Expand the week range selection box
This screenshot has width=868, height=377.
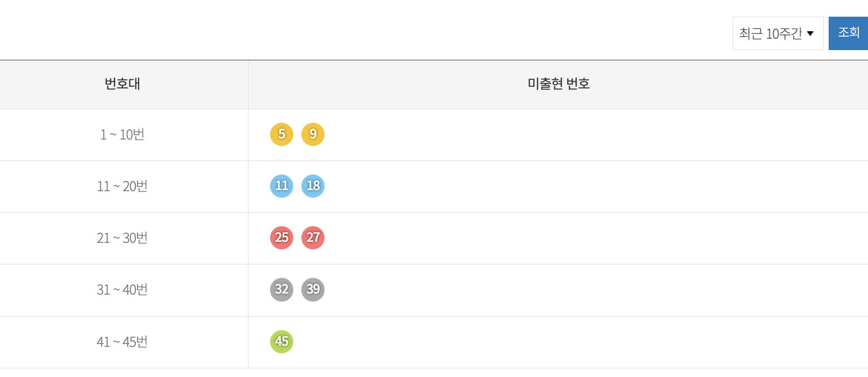[x=777, y=32]
